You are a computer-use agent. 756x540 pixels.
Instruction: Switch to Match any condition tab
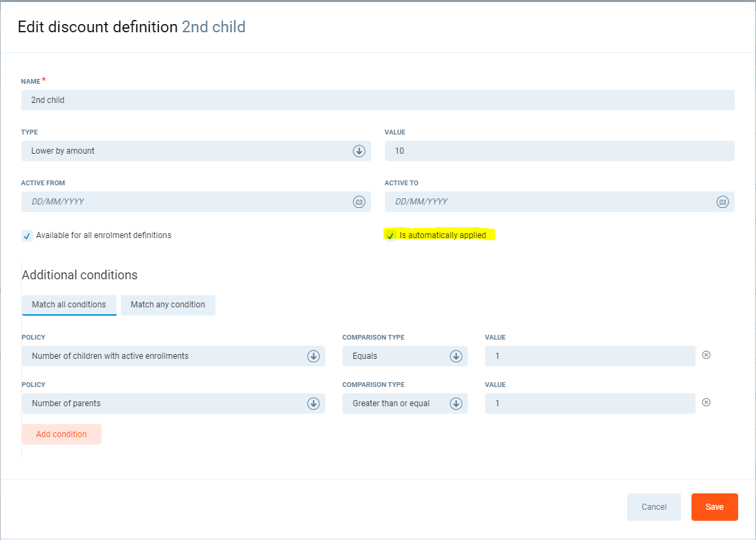[x=168, y=305]
